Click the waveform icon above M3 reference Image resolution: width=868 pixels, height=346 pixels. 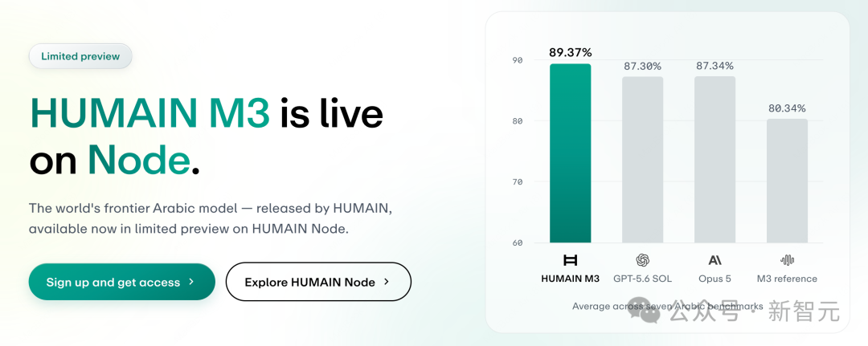click(x=787, y=260)
